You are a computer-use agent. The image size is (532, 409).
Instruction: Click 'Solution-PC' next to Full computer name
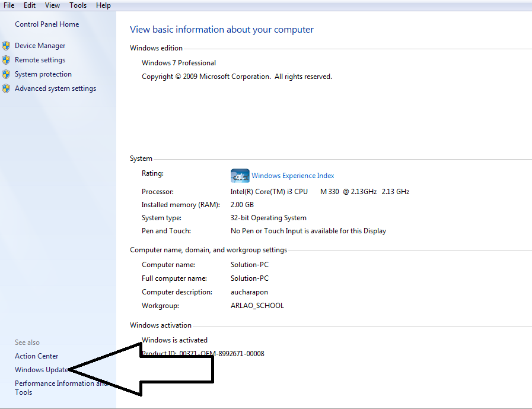249,278
